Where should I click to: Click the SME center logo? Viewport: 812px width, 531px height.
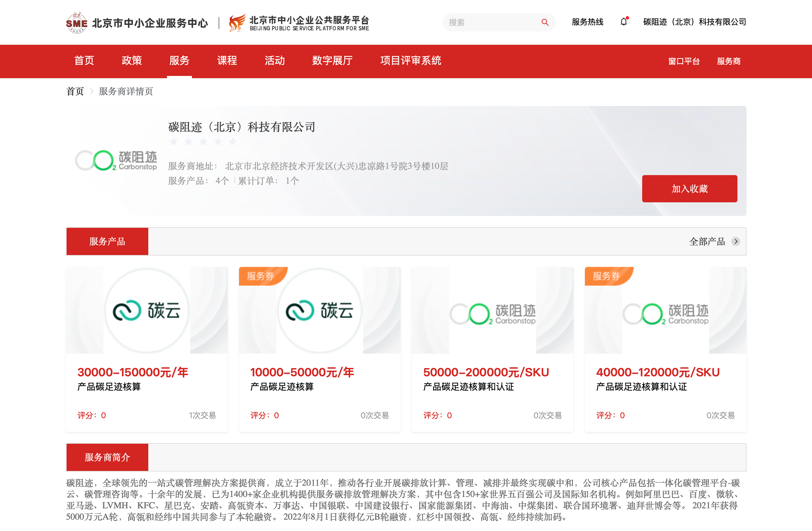(x=77, y=22)
